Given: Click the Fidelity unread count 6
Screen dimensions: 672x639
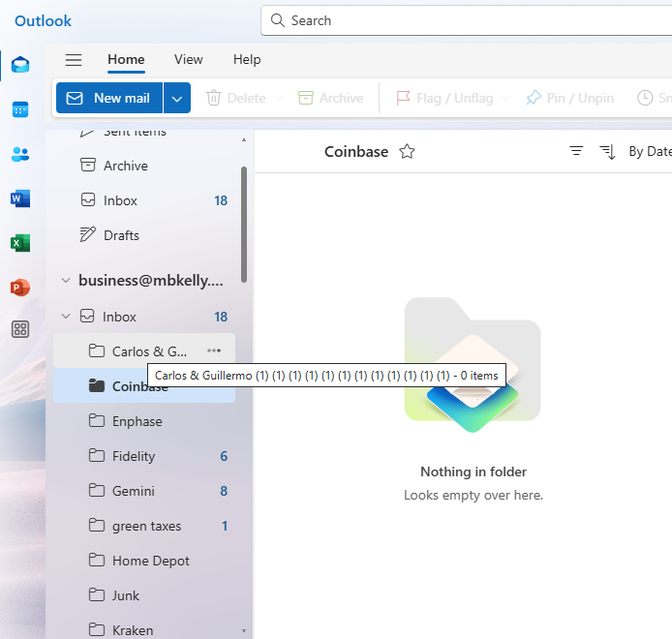Looking at the screenshot, I should coord(224,456).
